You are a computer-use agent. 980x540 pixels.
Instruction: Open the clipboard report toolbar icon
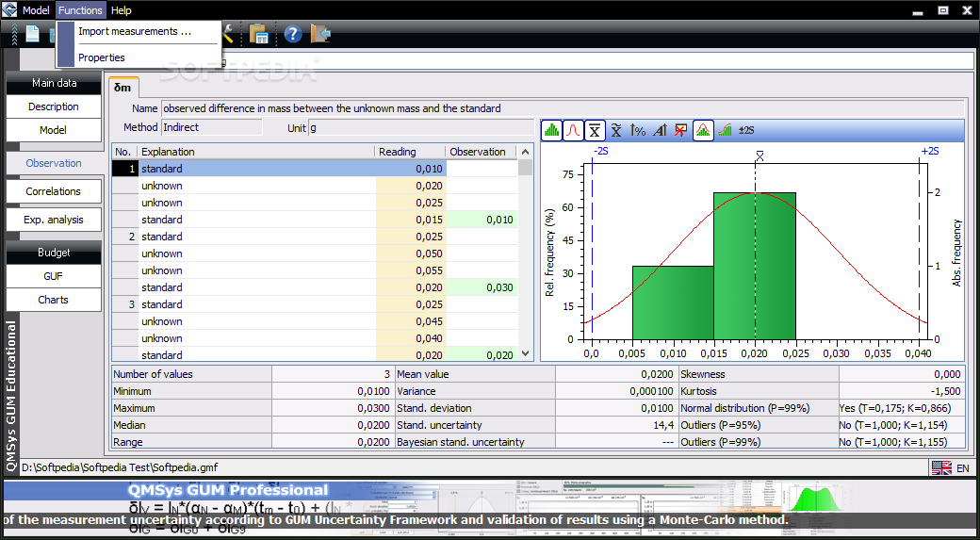coord(259,34)
